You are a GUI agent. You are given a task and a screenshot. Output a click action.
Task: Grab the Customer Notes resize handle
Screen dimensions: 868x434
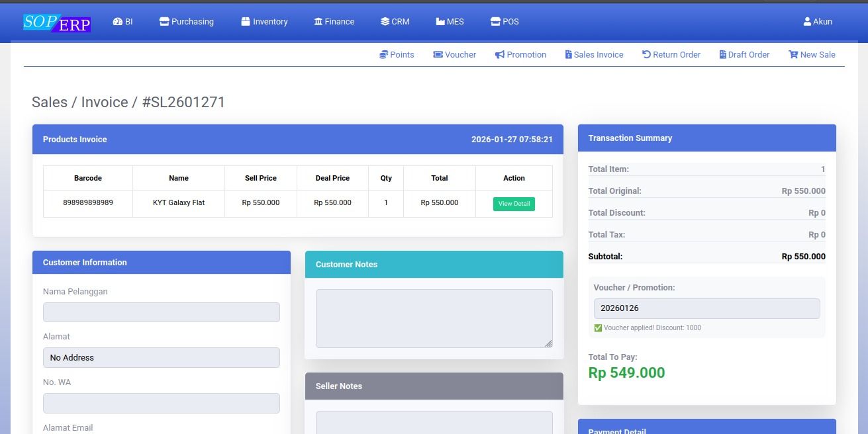tap(548, 343)
